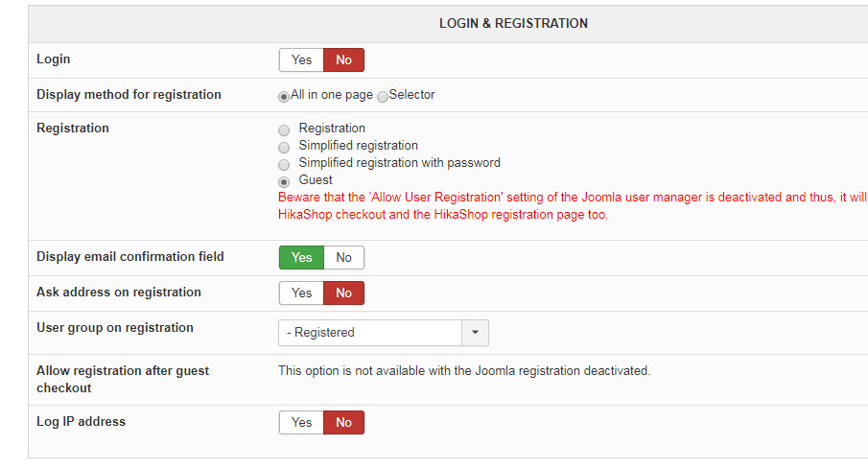The height and width of the screenshot is (469, 868).
Task: Click the dropdown arrow beside Registered
Action: (x=476, y=333)
